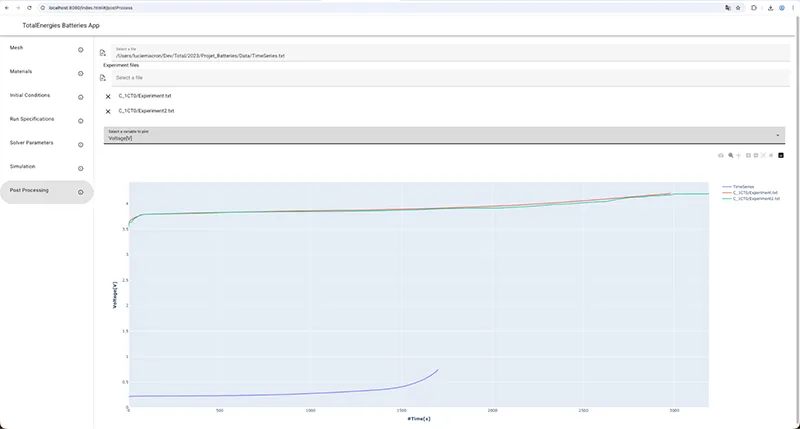The image size is (800, 429).
Task: Click the circle icon next to Mesh
Action: (x=81, y=50)
